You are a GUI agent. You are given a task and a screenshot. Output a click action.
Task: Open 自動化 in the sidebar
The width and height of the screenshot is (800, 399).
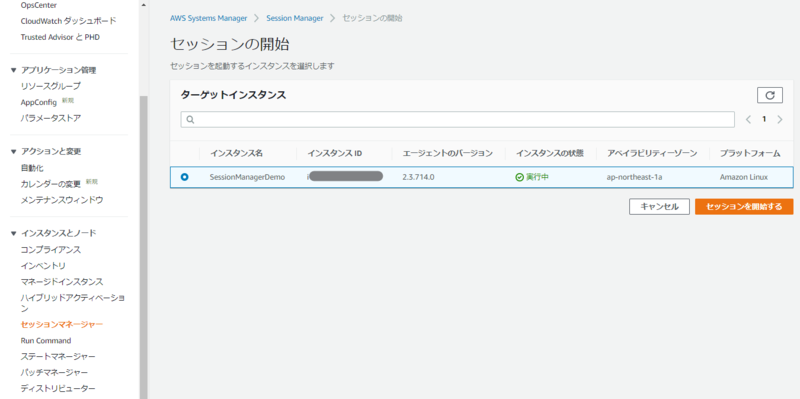[32, 168]
